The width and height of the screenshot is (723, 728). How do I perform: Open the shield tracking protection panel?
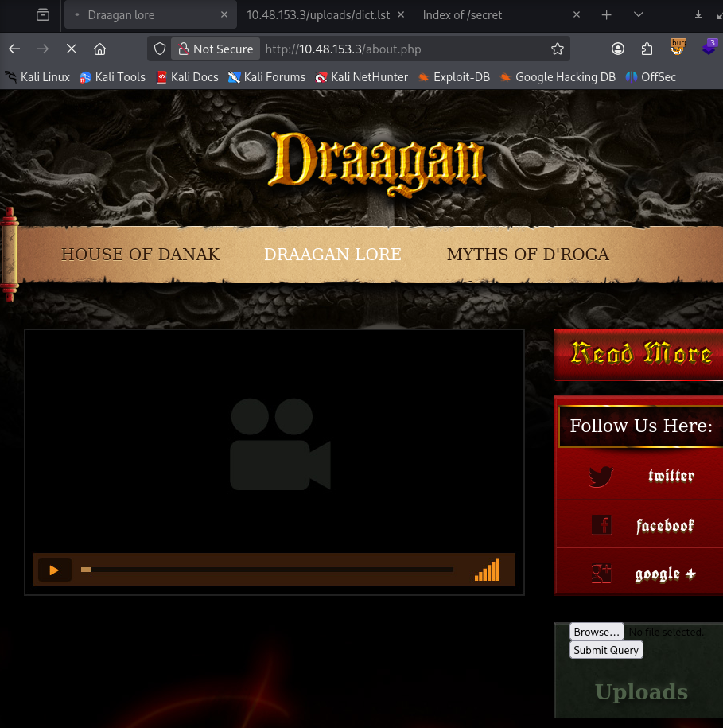click(160, 49)
